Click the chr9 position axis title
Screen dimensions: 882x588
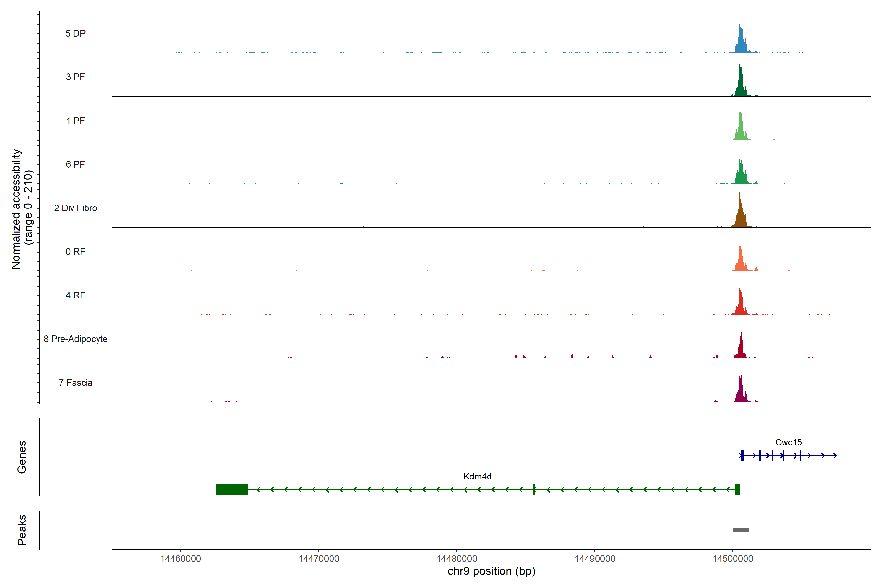click(491, 571)
